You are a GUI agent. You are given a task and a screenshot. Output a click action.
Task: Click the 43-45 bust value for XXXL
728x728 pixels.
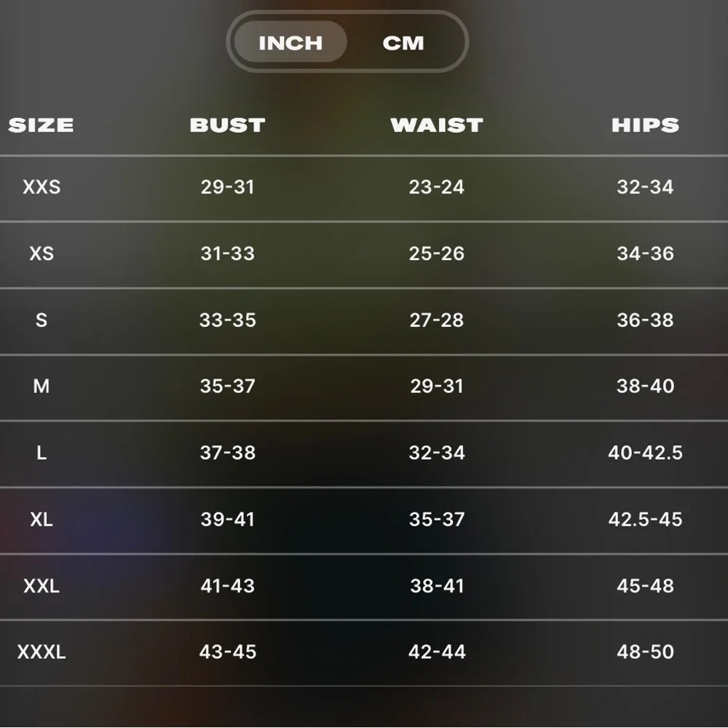[x=228, y=652]
